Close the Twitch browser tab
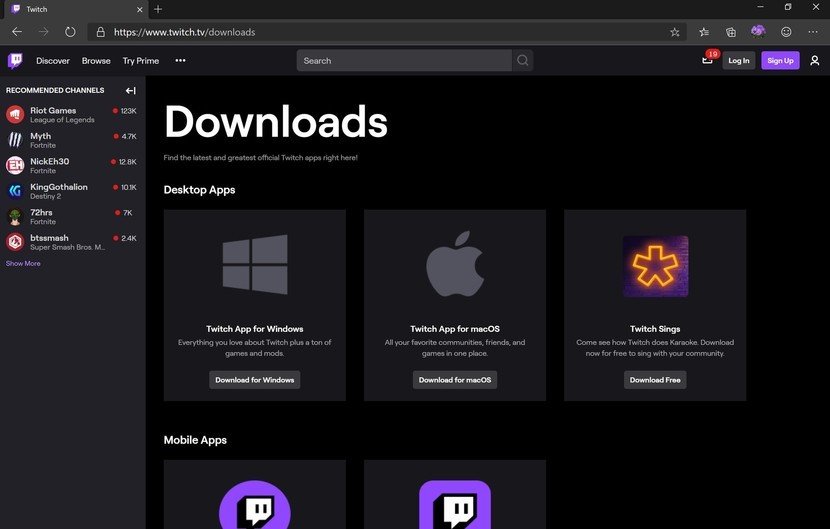Screen dimensions: 830x529 coord(140,9)
